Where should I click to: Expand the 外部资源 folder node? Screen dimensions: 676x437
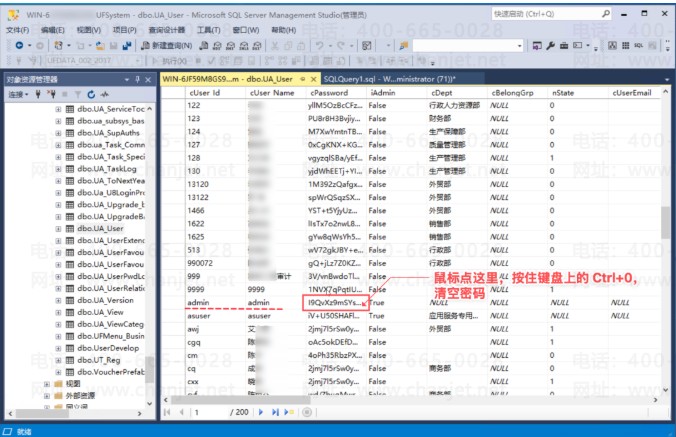[x=47, y=396]
